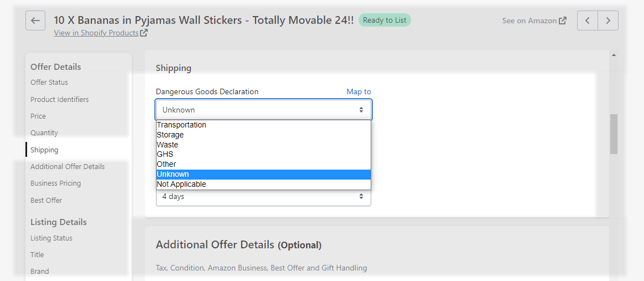Select Not Applicable option
This screenshot has height=281, width=644.
[263, 185]
